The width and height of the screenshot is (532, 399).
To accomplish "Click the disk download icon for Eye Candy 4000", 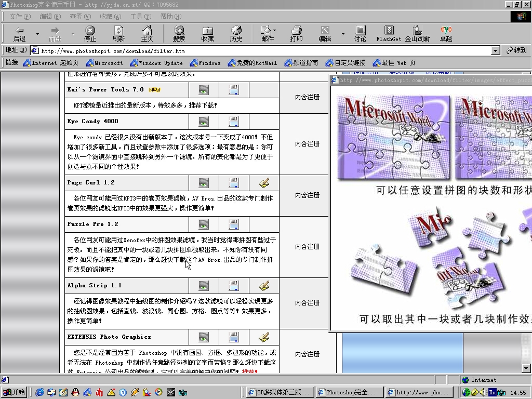I will (x=234, y=122).
